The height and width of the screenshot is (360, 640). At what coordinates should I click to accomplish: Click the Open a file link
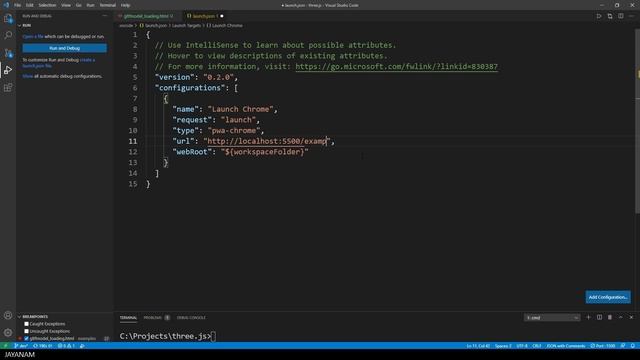pos(33,37)
